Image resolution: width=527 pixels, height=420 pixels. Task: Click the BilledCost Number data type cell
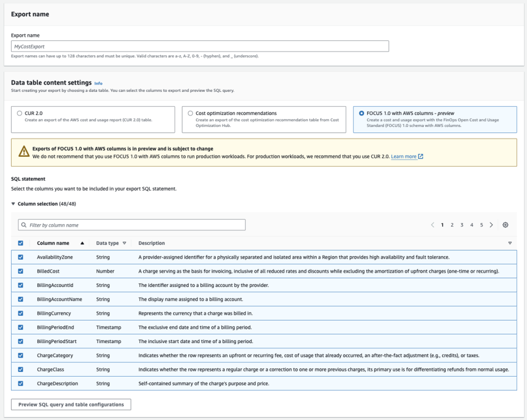pyautogui.click(x=105, y=271)
